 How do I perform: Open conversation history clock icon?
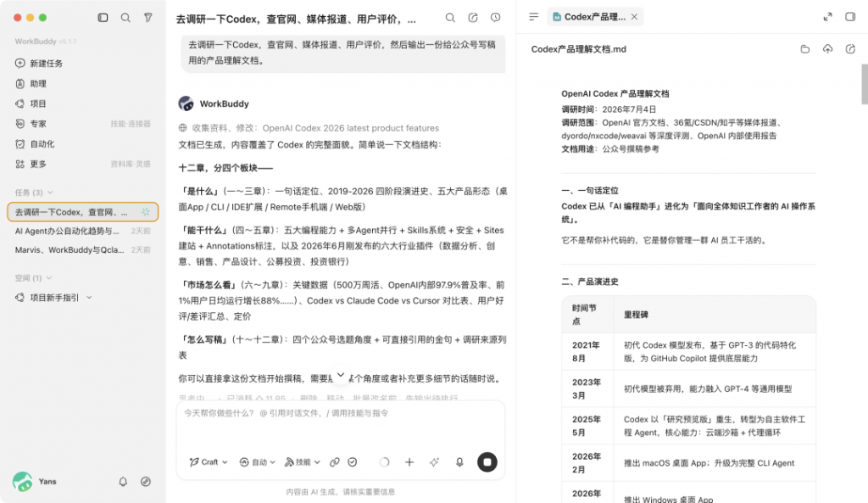click(x=495, y=18)
